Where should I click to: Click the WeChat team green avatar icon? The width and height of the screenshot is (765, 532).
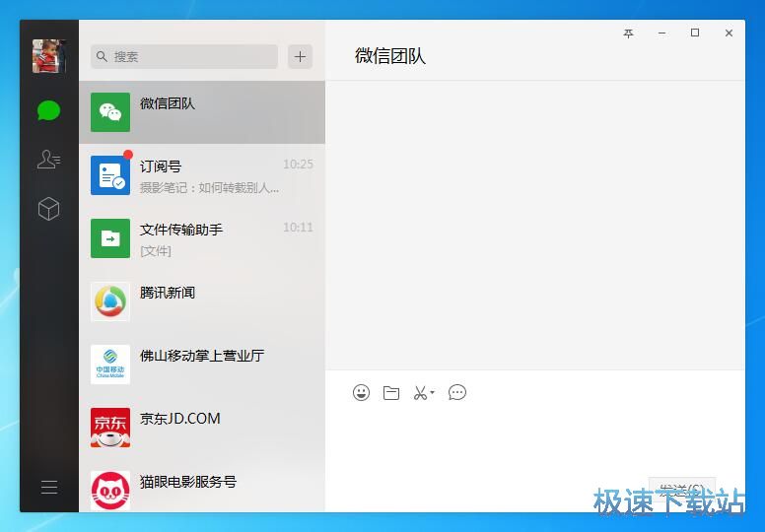110,112
